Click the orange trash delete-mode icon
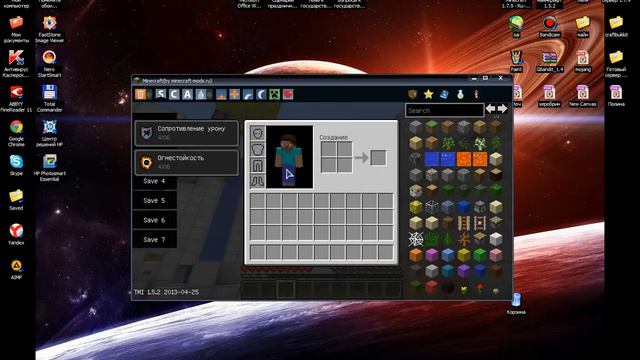Image resolution: width=640 pixels, height=360 pixels. click(140, 94)
